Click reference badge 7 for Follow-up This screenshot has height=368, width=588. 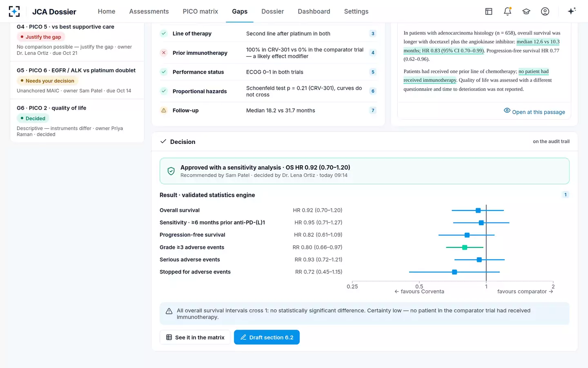(x=373, y=110)
